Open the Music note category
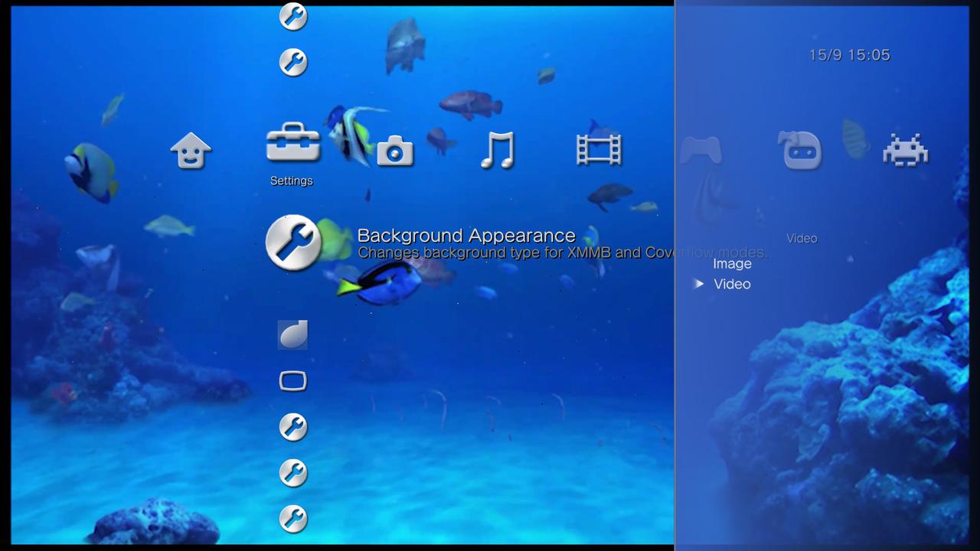 pos(497,149)
